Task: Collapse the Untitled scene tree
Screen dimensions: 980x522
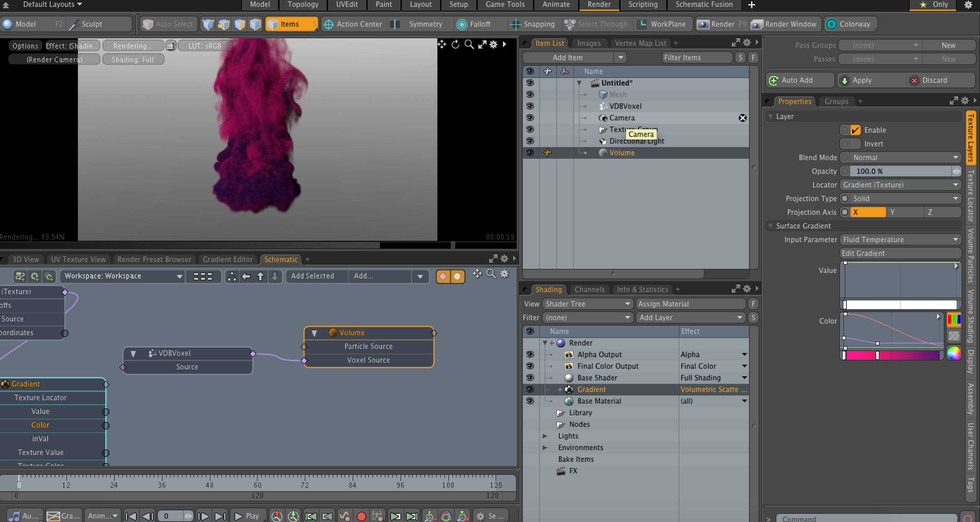Action: point(579,83)
